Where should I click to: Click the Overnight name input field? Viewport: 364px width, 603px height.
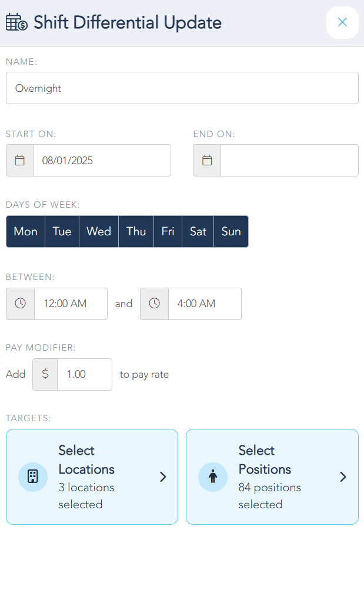(182, 88)
